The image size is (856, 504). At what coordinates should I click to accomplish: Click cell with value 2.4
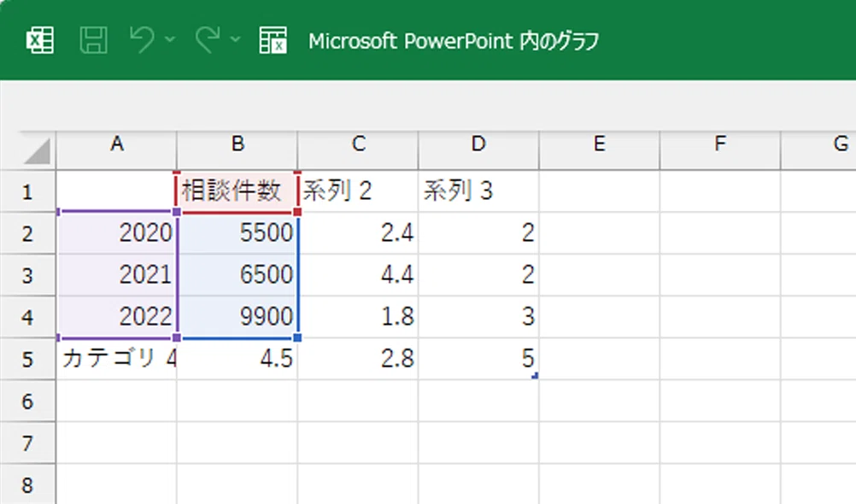358,233
